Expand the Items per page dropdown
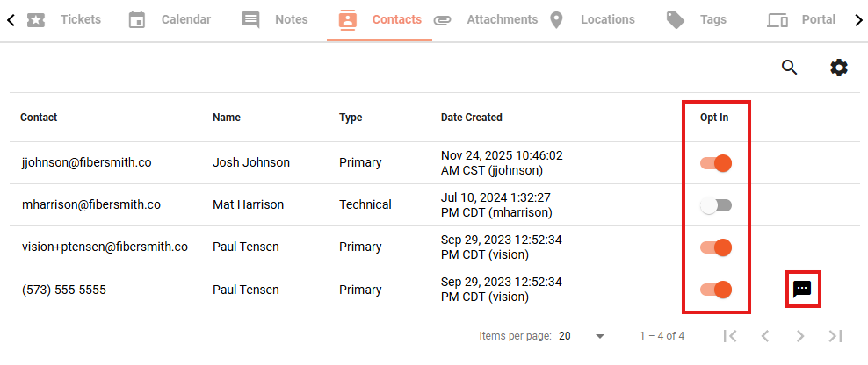 pyautogui.click(x=582, y=336)
